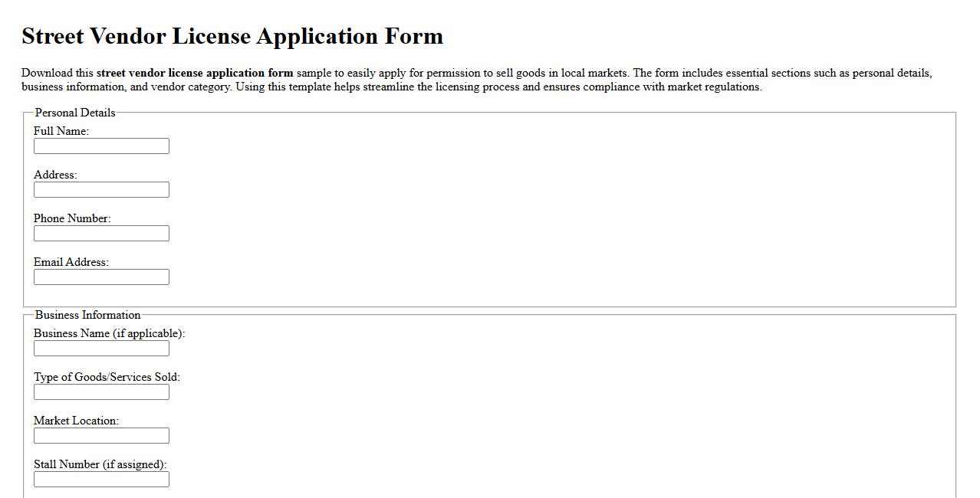
Task: Click the Business Information section heading
Action: point(87,315)
